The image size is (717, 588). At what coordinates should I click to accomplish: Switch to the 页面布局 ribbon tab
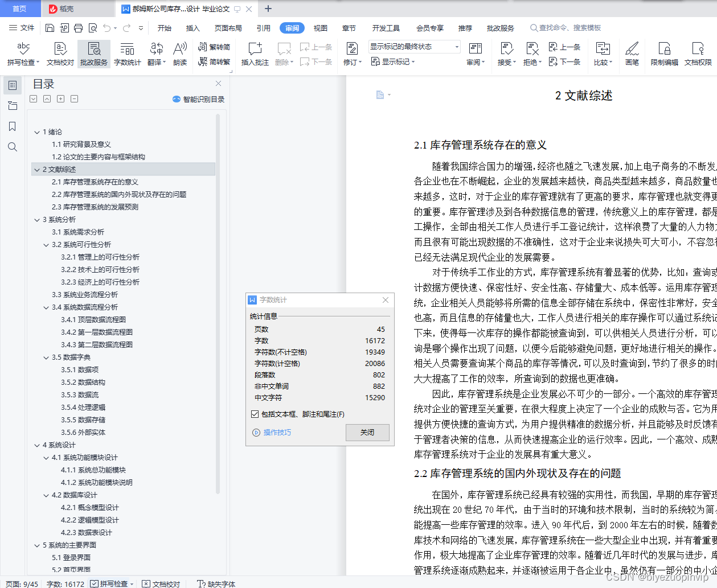tap(228, 28)
